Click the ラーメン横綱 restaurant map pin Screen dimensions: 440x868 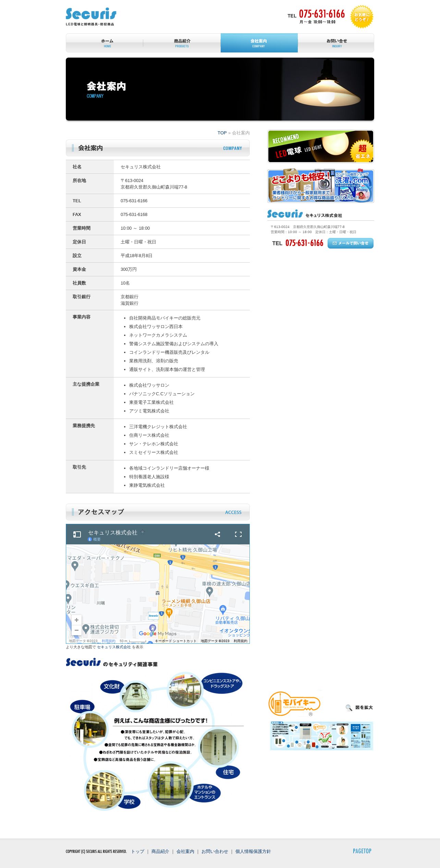click(x=169, y=613)
